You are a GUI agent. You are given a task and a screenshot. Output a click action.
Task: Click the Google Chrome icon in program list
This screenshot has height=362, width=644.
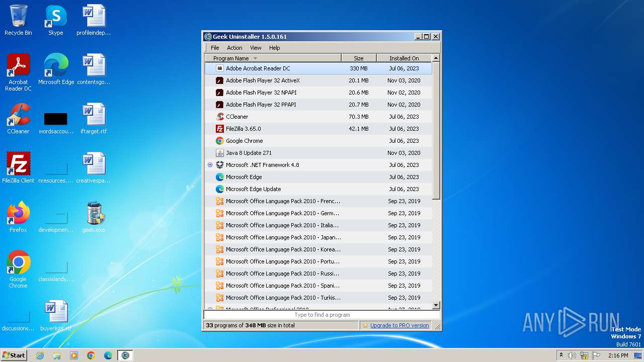(219, 141)
